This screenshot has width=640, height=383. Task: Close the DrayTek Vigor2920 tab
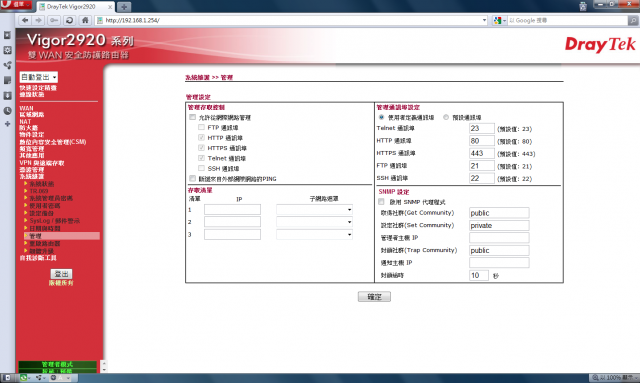pyautogui.click(x=110, y=7)
